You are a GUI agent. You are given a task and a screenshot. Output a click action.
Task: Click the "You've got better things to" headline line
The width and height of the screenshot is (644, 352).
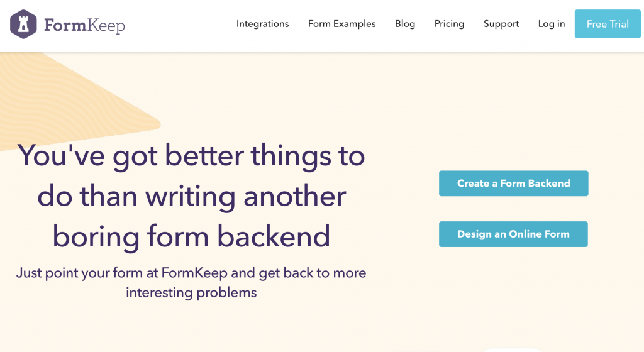[x=191, y=156]
